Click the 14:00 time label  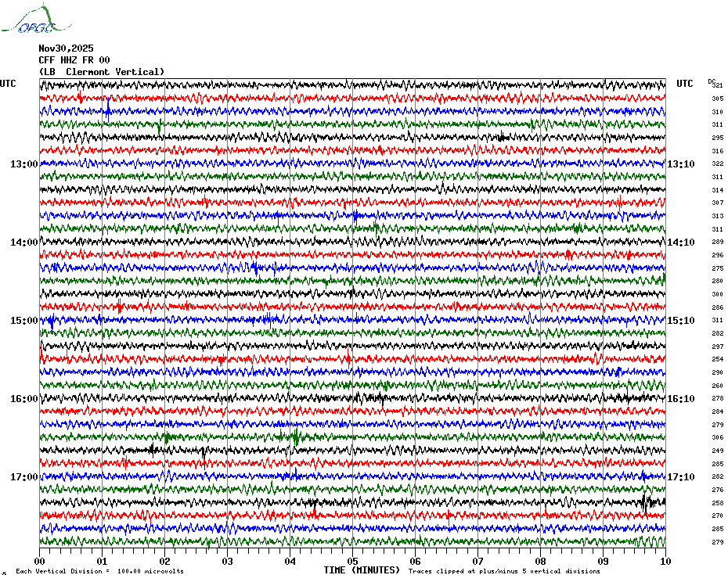pyautogui.click(x=24, y=242)
